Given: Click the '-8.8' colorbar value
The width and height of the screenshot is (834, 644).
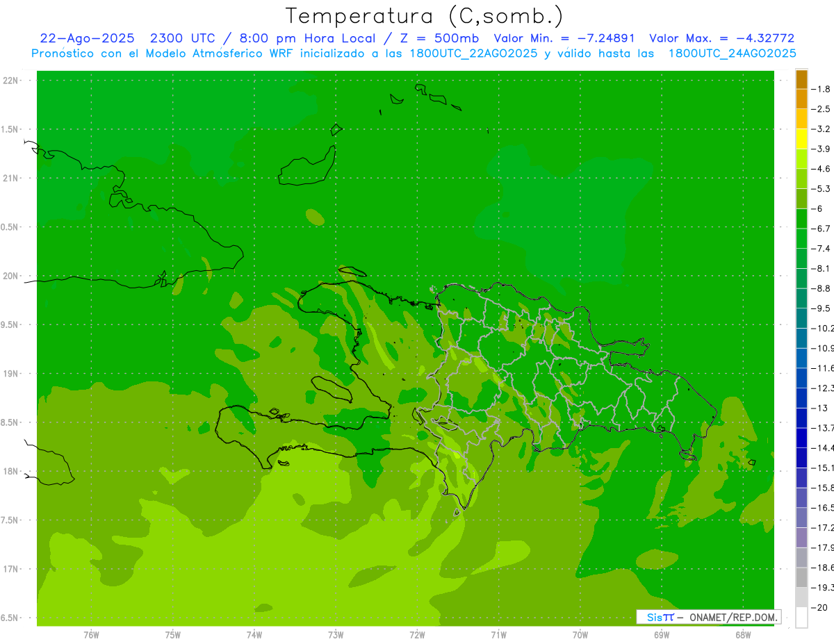Looking at the screenshot, I should point(821,288).
